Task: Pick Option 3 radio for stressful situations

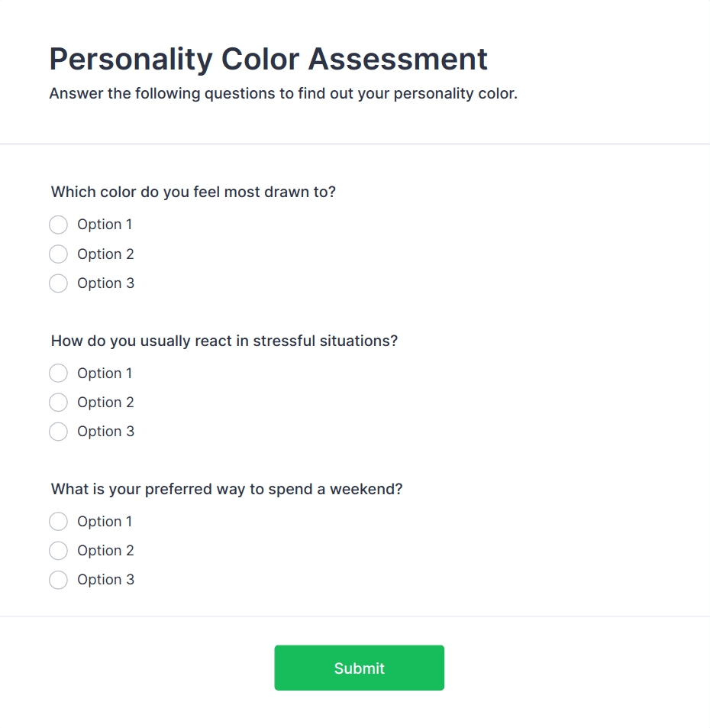Action: pos(58,432)
